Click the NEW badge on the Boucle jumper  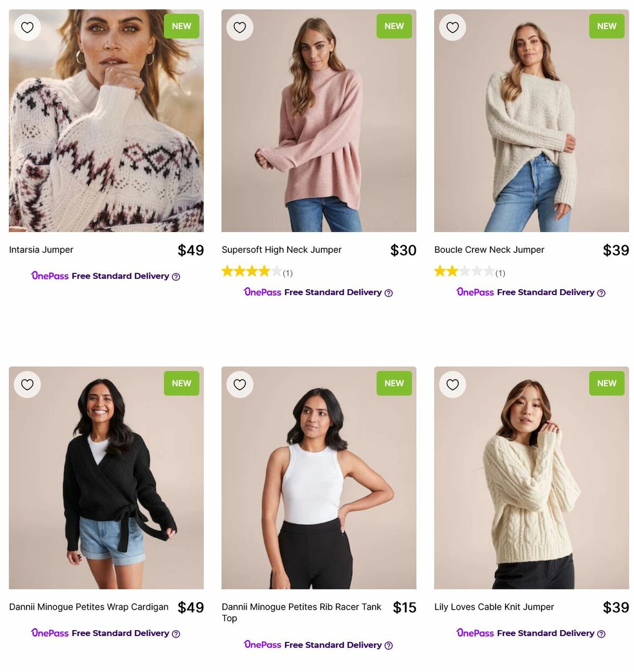606,26
